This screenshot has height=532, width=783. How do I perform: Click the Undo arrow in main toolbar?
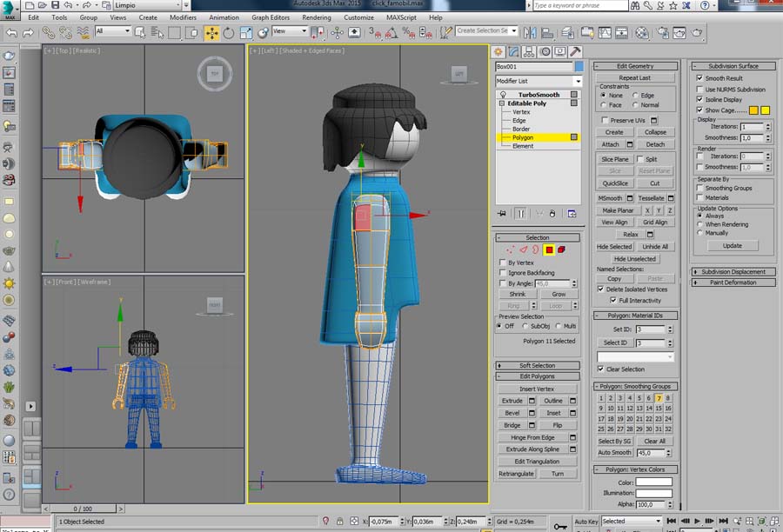[10, 33]
